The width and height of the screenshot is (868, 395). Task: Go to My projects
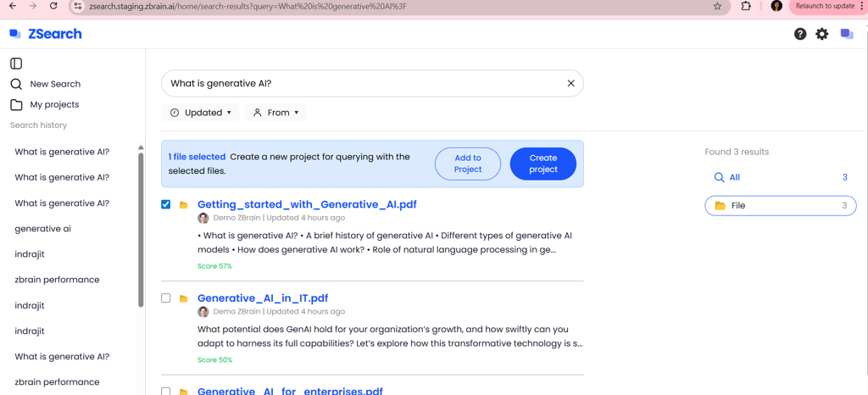pyautogui.click(x=53, y=105)
